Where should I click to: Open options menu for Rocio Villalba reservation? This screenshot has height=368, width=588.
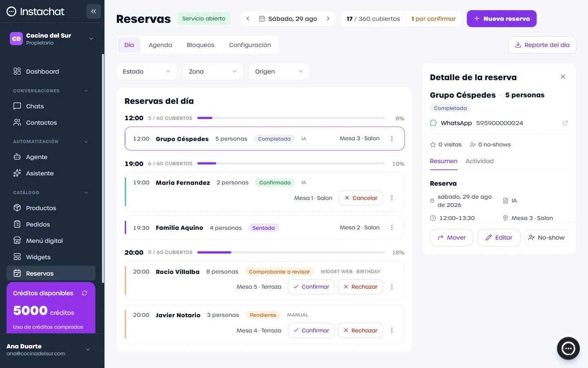[392, 287]
